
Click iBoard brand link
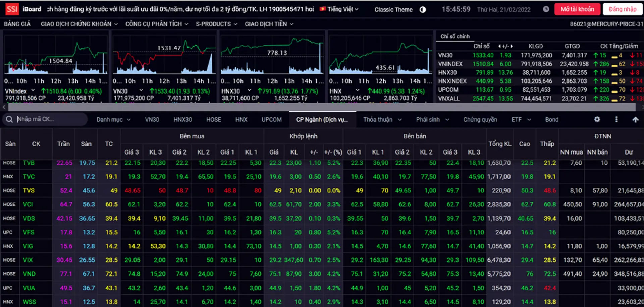(x=32, y=9)
